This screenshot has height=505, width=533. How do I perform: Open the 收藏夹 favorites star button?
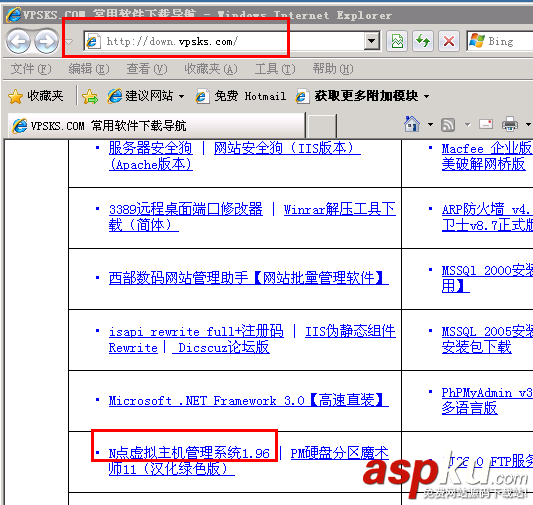pyautogui.click(x=36, y=96)
